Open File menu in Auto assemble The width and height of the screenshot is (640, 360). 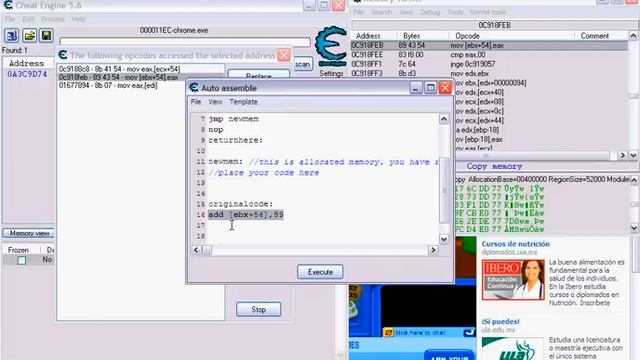(x=196, y=102)
